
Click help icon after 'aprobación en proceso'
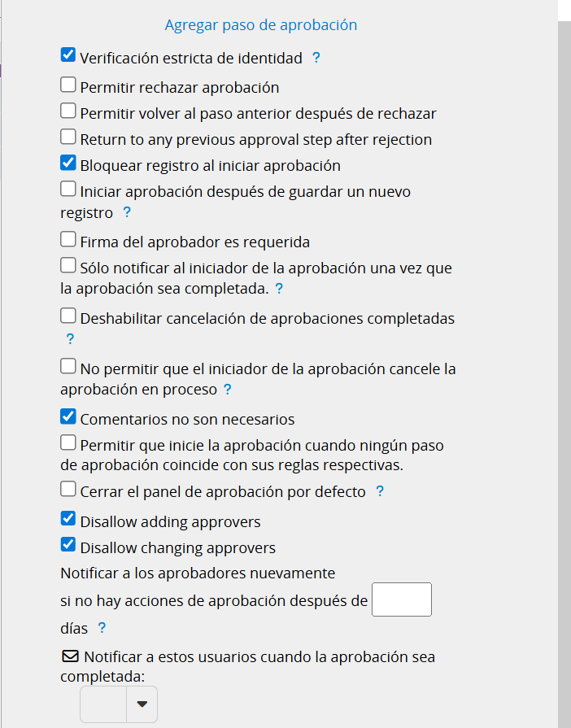coord(228,390)
